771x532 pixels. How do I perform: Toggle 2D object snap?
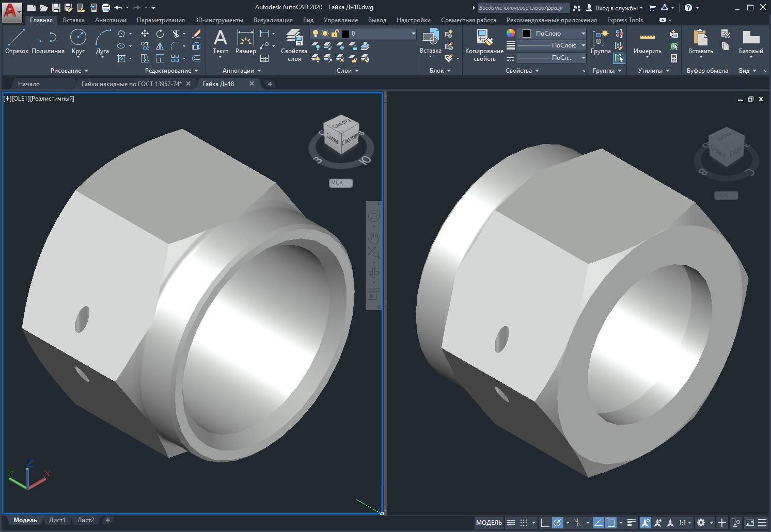tap(611, 523)
